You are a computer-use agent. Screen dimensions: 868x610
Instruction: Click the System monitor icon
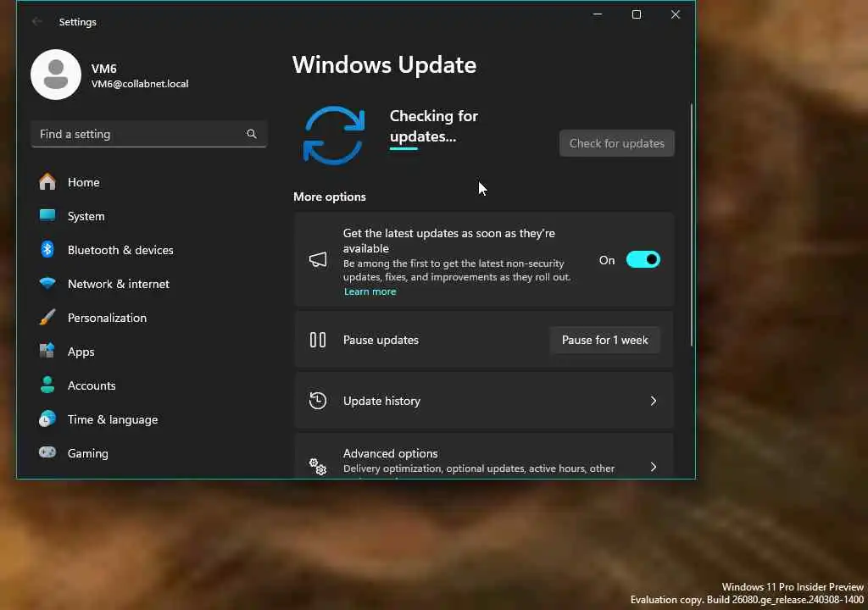coord(47,215)
